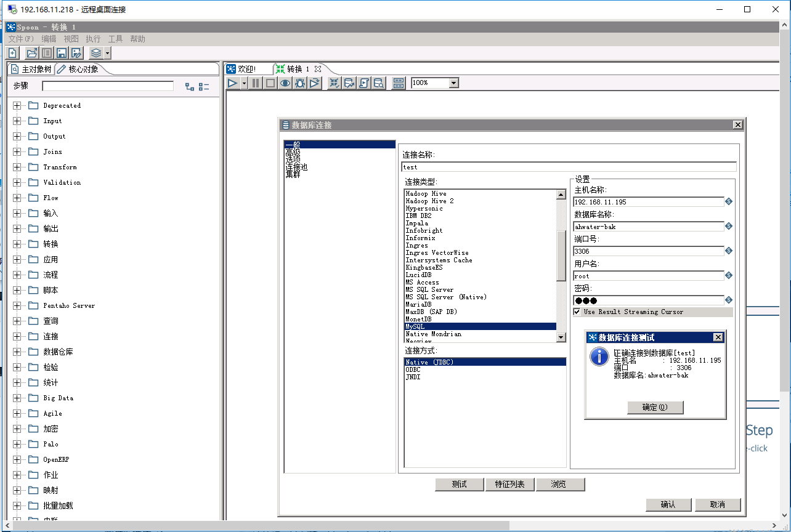
Task: Switch to the 核心对象 tab
Action: pyautogui.click(x=78, y=69)
